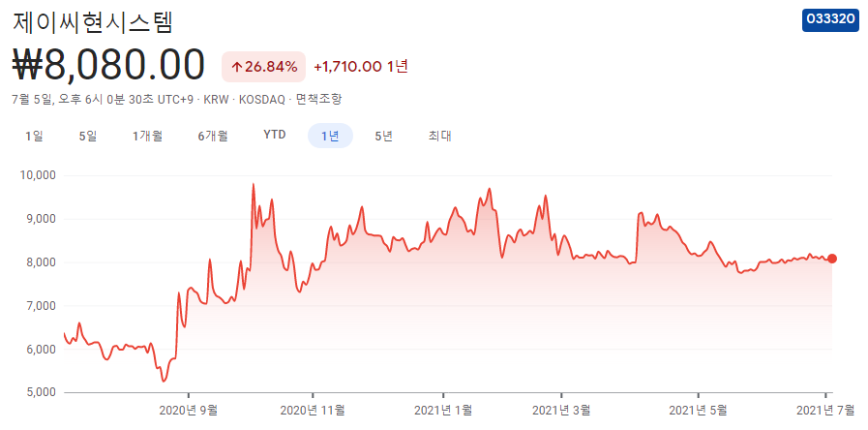The width and height of the screenshot is (868, 430).
Task: Select the 1일 time range tab
Action: [34, 136]
